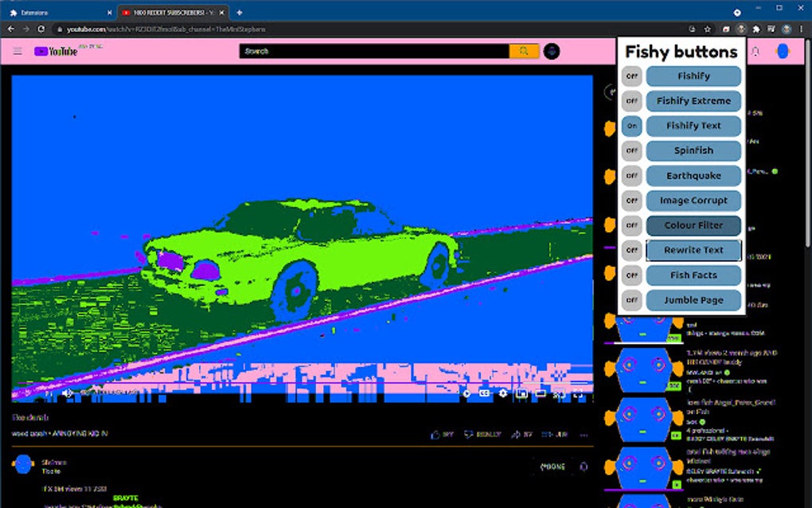Mute the video volume speaker
This screenshot has height=508, width=812.
click(68, 393)
